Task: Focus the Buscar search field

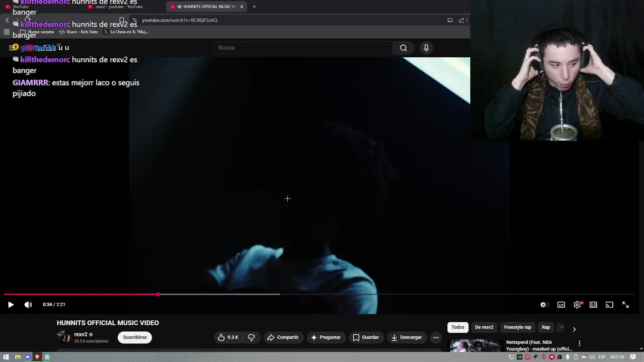Action: click(303, 48)
